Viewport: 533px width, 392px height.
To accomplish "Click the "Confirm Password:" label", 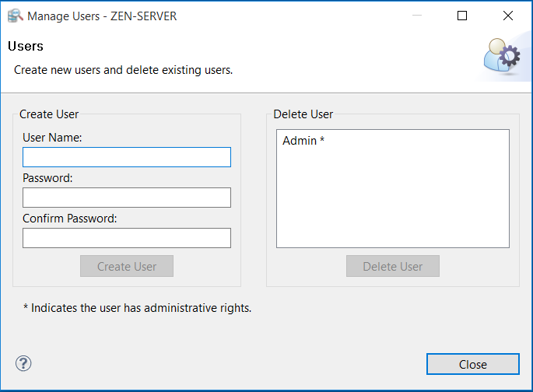I will [x=70, y=219].
